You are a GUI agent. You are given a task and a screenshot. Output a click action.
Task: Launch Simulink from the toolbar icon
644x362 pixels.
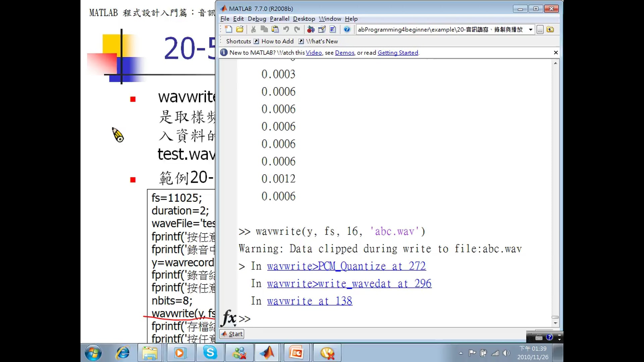click(311, 29)
